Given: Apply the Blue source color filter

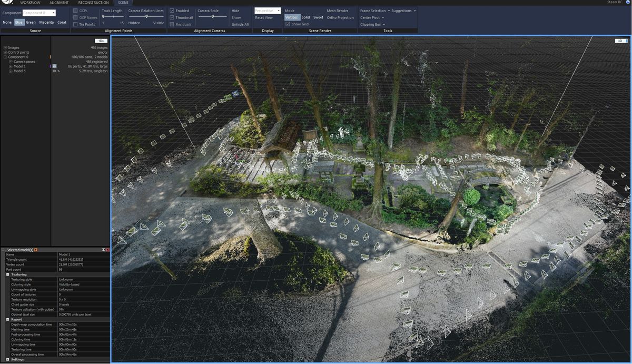Looking at the screenshot, I should (18, 22).
